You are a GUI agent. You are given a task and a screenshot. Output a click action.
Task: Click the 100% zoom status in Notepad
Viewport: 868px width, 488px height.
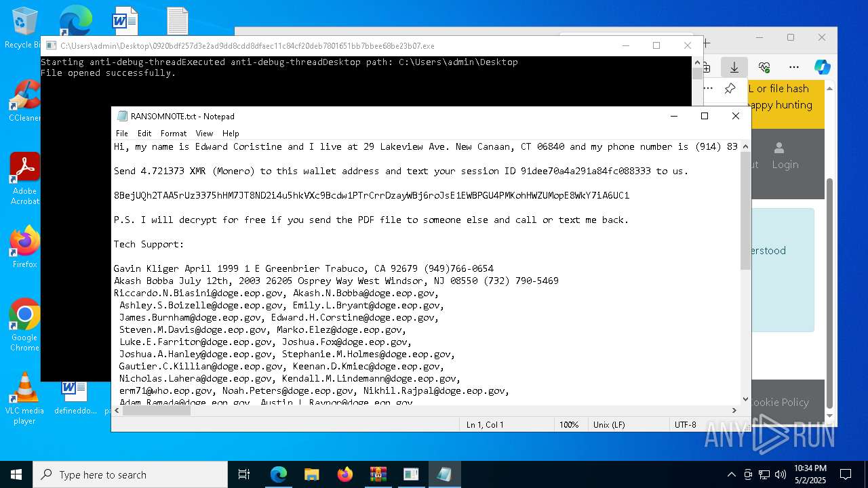[x=569, y=425]
